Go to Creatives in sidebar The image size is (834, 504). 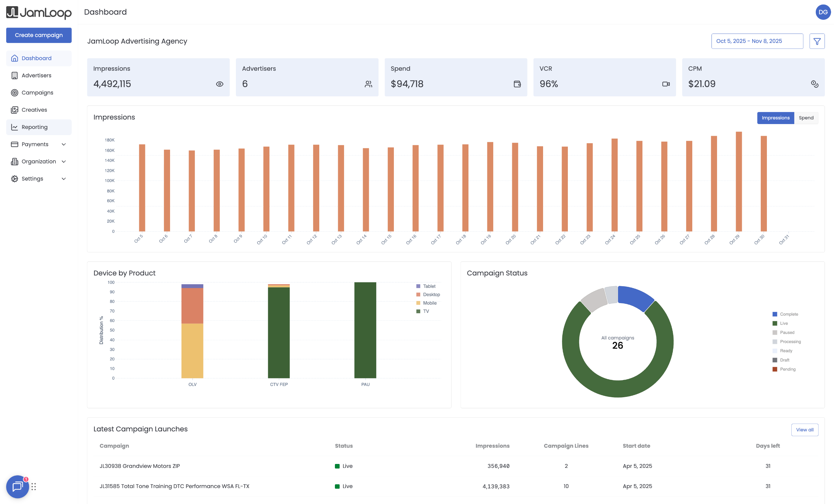click(34, 110)
